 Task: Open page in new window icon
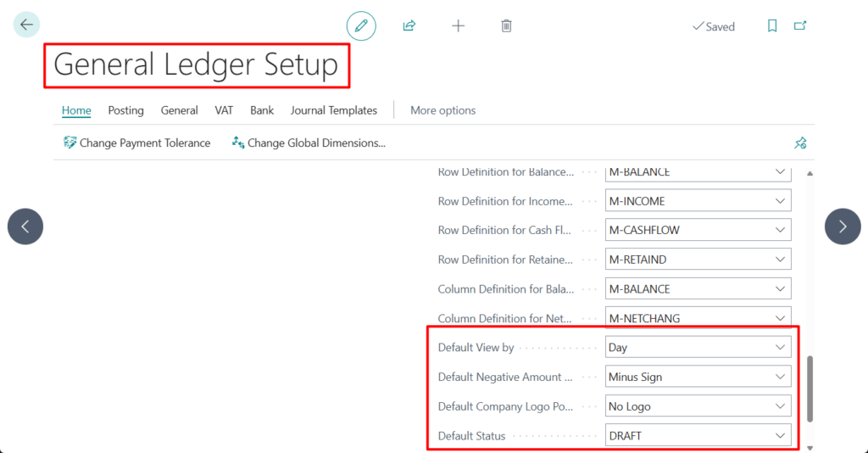(799, 26)
